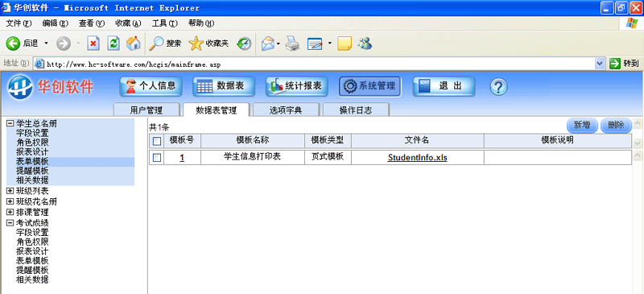Select 角色权限 under 考试成绩
The width and height of the screenshot is (644, 294).
click(x=32, y=242)
